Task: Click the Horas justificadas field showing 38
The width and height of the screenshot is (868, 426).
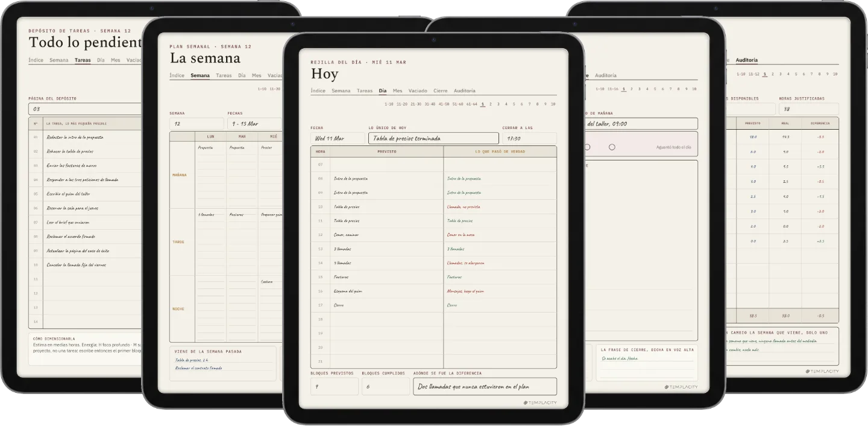Action: click(808, 109)
